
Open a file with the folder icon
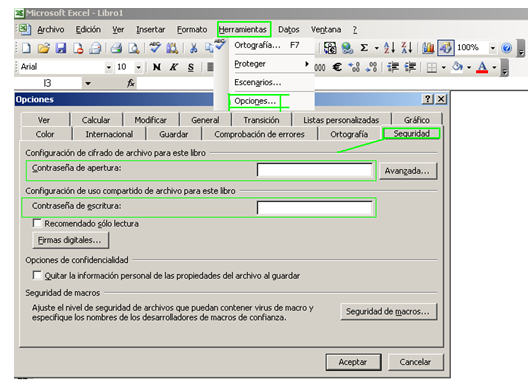44,48
